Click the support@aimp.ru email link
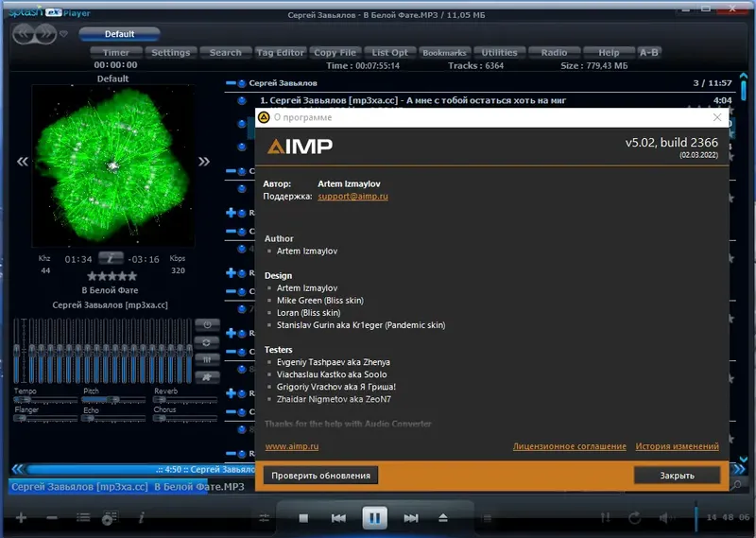756x538 pixels. (x=352, y=197)
